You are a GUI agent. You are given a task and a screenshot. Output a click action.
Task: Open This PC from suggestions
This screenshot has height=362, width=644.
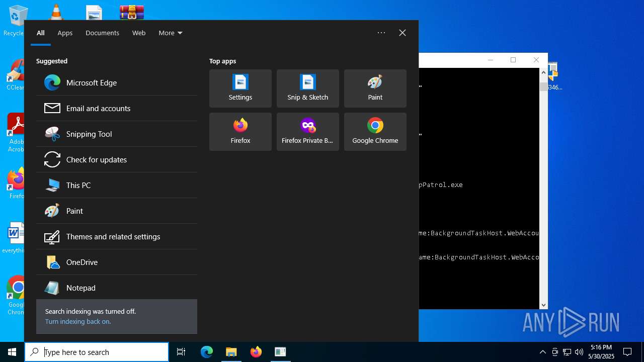click(117, 185)
